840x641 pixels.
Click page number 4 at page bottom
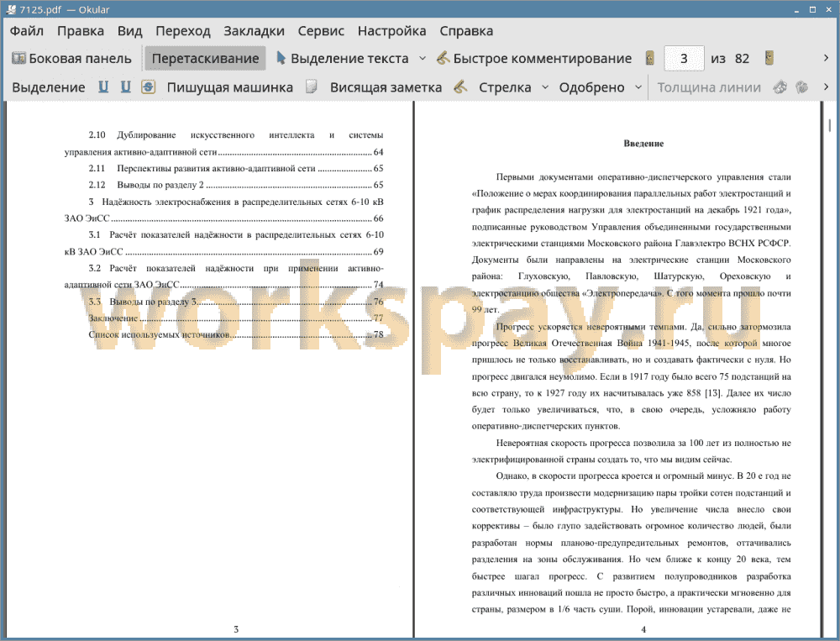[x=643, y=630]
